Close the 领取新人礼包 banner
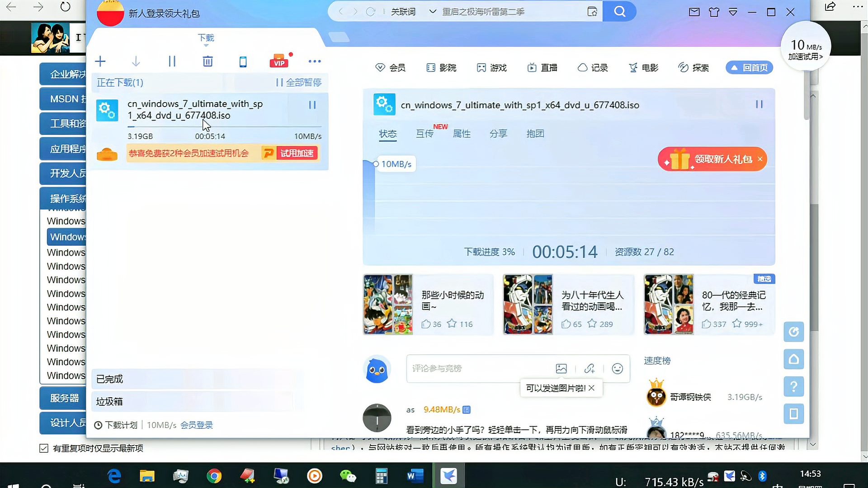 point(760,159)
